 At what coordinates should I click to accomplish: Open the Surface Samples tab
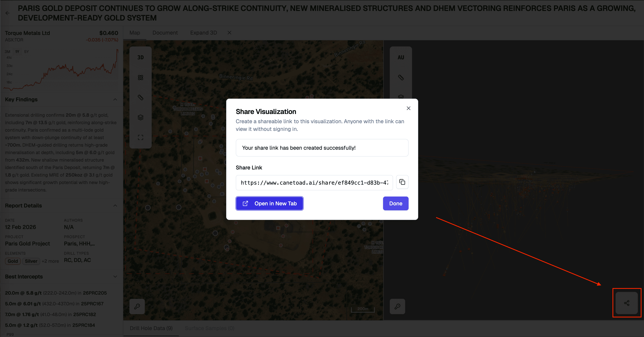(209, 328)
